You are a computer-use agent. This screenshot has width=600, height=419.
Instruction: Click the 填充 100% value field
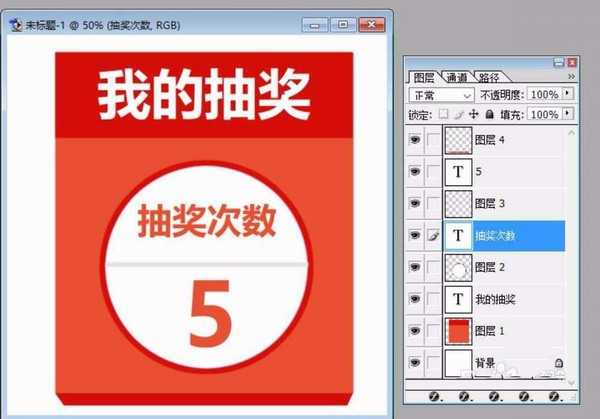coord(545,114)
